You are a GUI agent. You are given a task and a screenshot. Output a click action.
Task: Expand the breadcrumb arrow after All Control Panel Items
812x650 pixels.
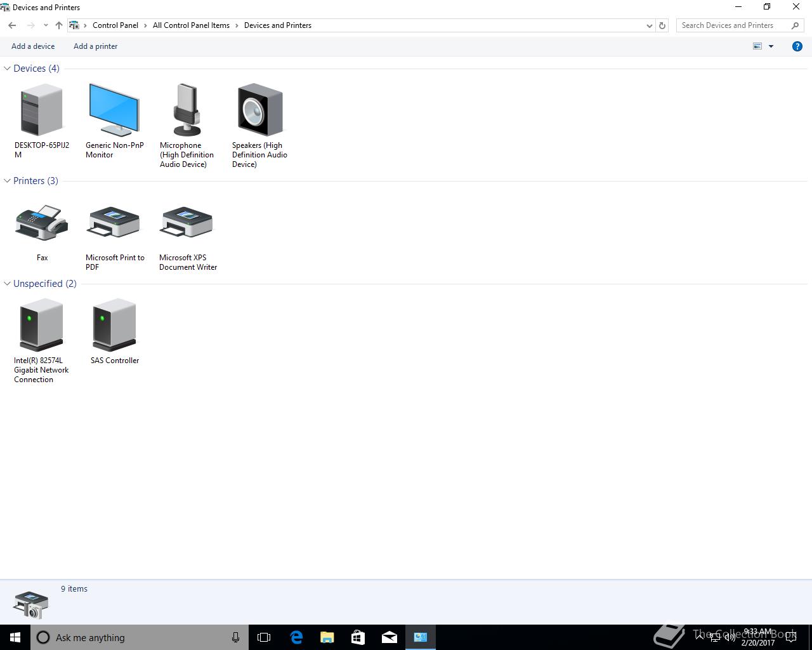(x=237, y=25)
